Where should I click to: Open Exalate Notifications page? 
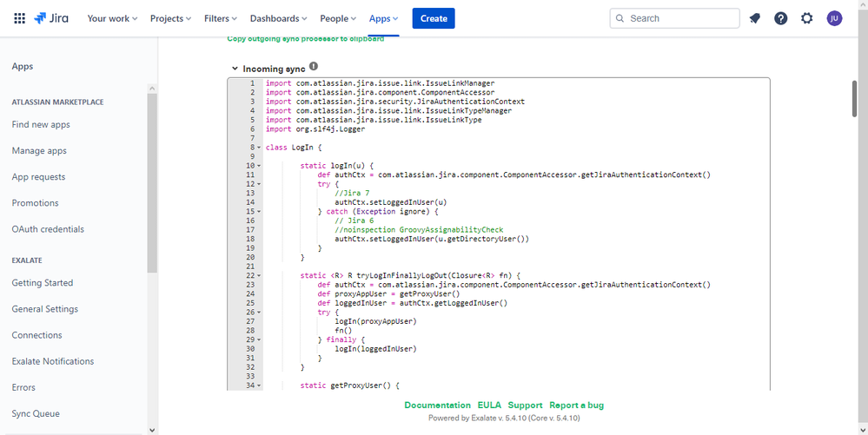tap(53, 361)
